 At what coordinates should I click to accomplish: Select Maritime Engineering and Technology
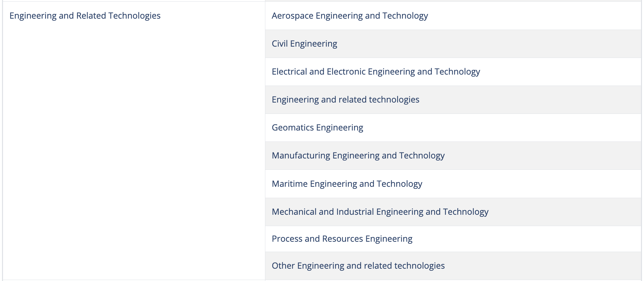point(347,184)
